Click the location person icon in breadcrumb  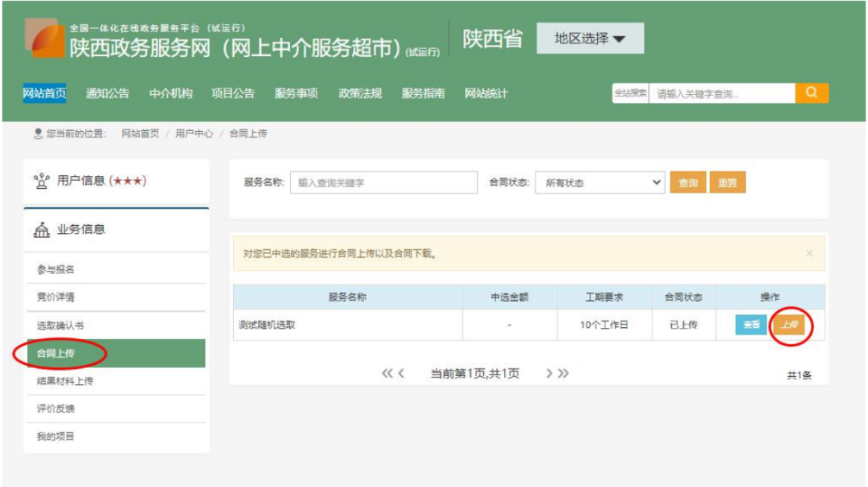tap(38, 133)
